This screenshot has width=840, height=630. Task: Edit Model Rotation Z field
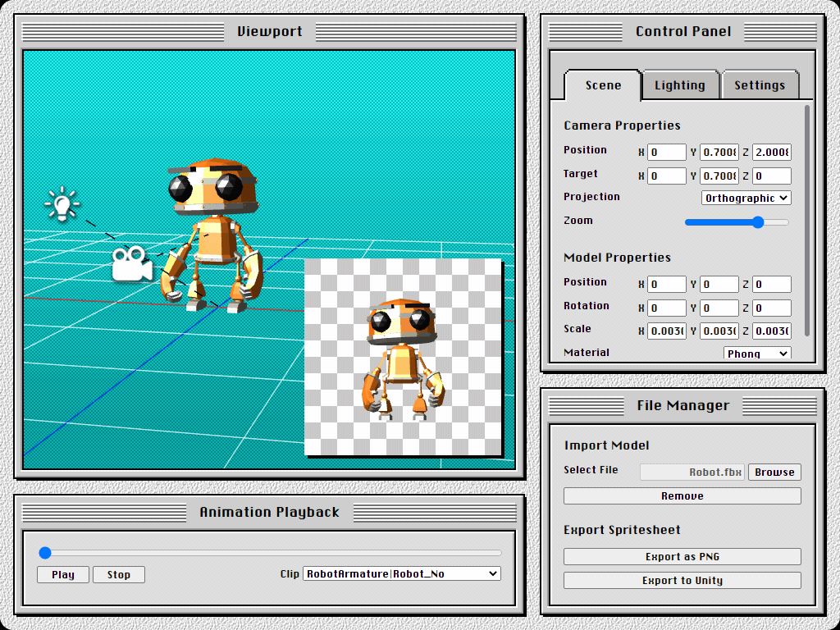[x=771, y=308]
